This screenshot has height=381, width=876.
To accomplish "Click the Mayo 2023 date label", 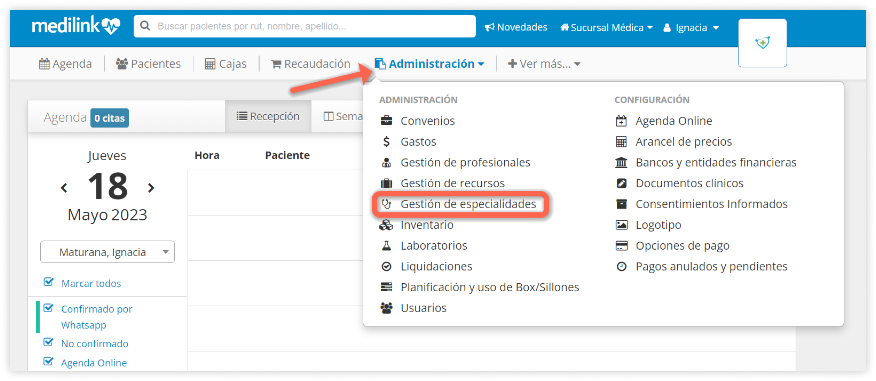I will click(x=107, y=215).
